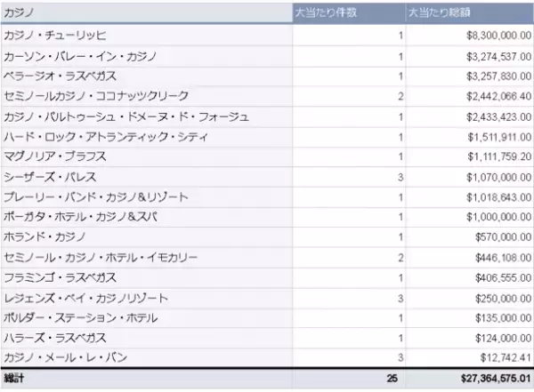The image size is (534, 392).
Task: Click the $250,000.00 amount
Action: tap(504, 299)
